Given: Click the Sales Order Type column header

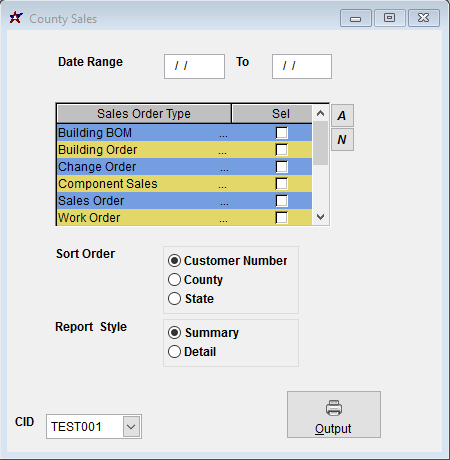Looking at the screenshot, I should pos(144,114).
